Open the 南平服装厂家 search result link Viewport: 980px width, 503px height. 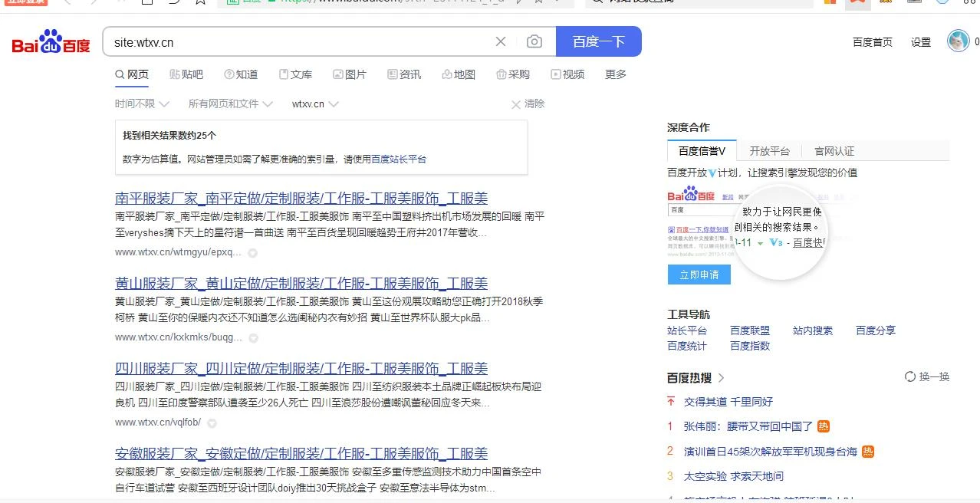point(301,199)
